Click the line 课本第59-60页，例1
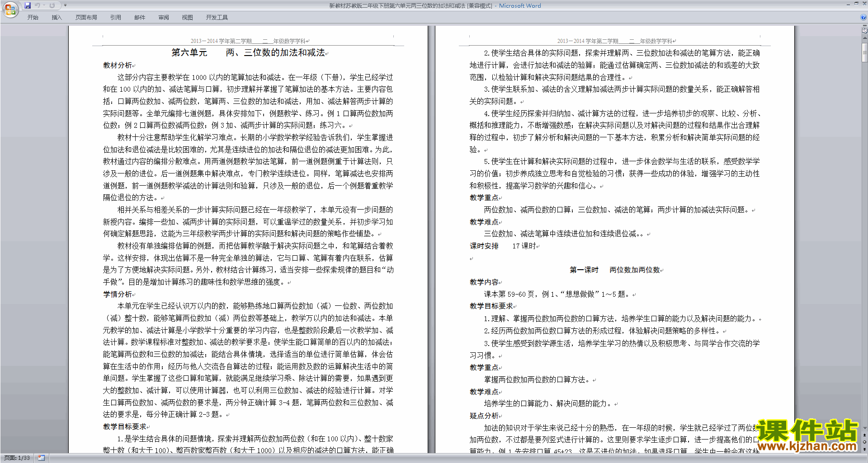This screenshot has height=463, width=868. point(558,295)
